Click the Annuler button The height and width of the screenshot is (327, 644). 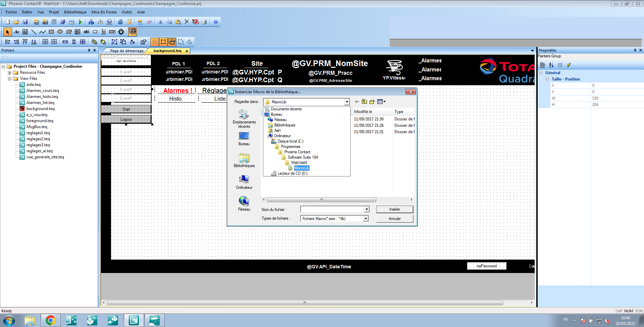pos(394,219)
